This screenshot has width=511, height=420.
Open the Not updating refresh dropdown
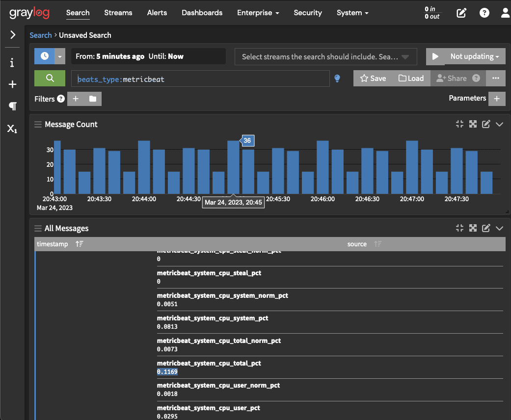(x=474, y=56)
